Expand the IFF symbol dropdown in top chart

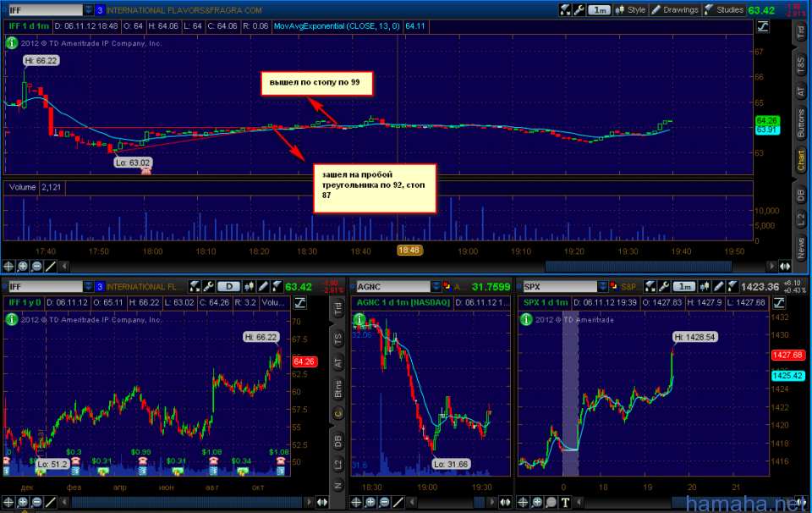(x=89, y=9)
